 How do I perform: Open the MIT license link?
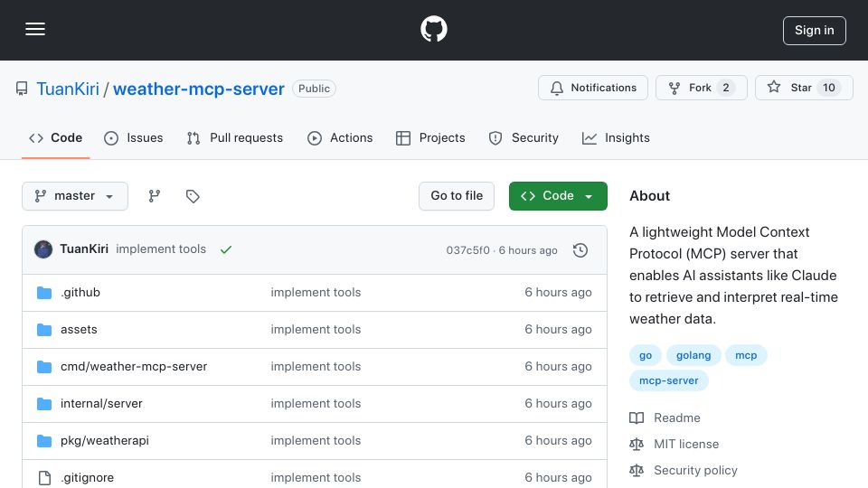pos(675,444)
